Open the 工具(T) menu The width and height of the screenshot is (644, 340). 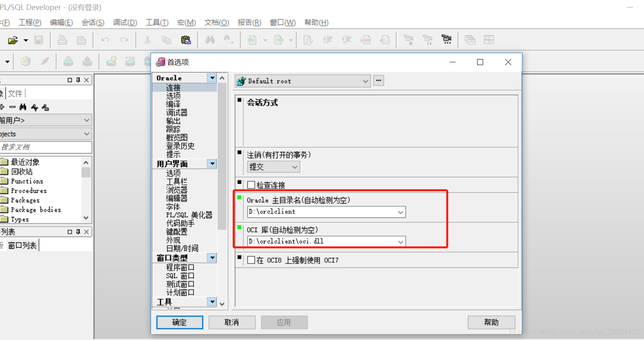[157, 23]
